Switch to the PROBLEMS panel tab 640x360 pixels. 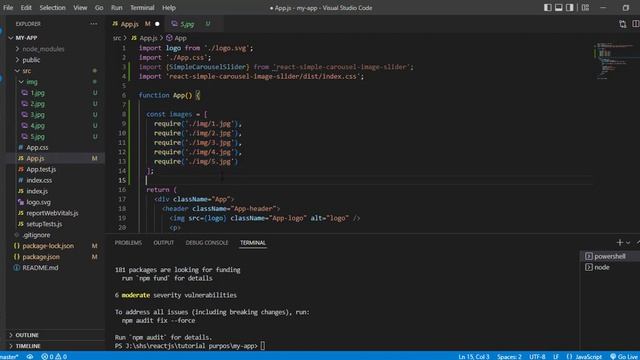[128, 242]
